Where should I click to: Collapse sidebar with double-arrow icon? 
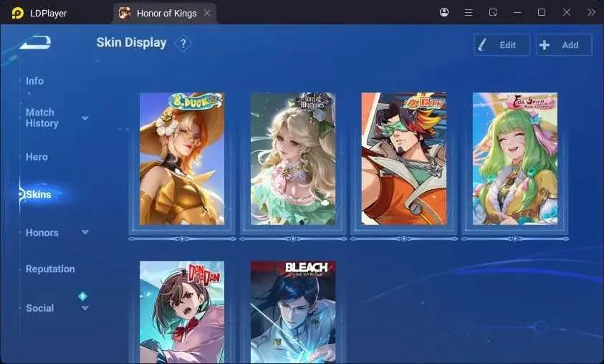pyautogui.click(x=591, y=13)
